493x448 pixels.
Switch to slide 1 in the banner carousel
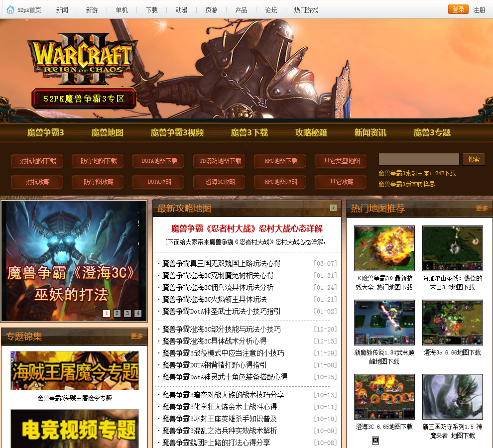(x=107, y=313)
